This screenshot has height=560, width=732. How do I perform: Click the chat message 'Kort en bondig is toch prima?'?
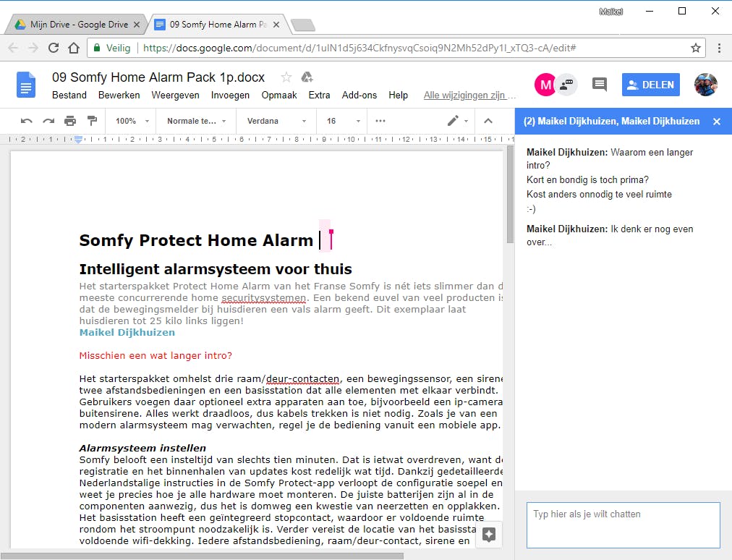click(x=588, y=180)
